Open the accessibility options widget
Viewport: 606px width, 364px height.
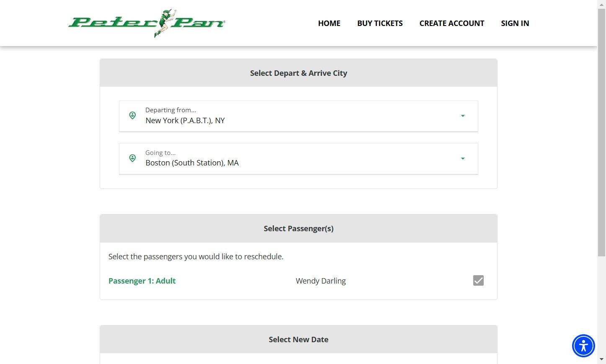583,346
